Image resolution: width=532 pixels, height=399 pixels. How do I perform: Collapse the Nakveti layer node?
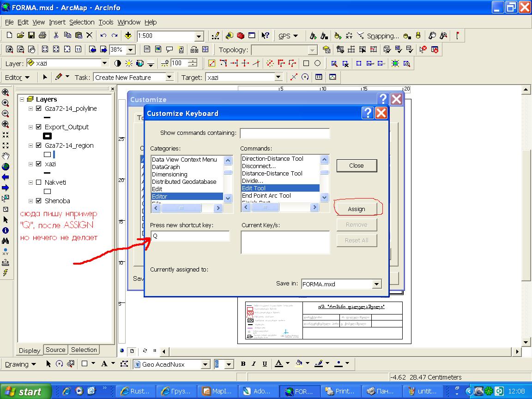click(x=30, y=182)
